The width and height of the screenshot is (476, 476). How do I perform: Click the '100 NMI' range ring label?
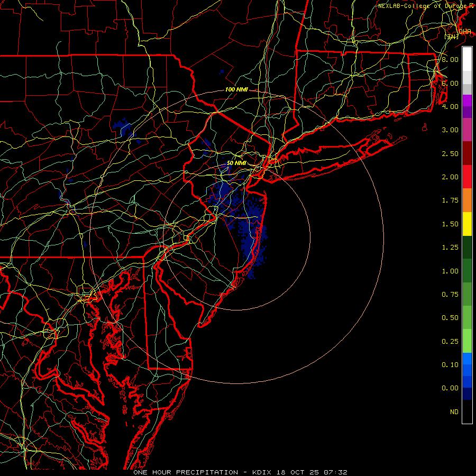tap(236, 89)
